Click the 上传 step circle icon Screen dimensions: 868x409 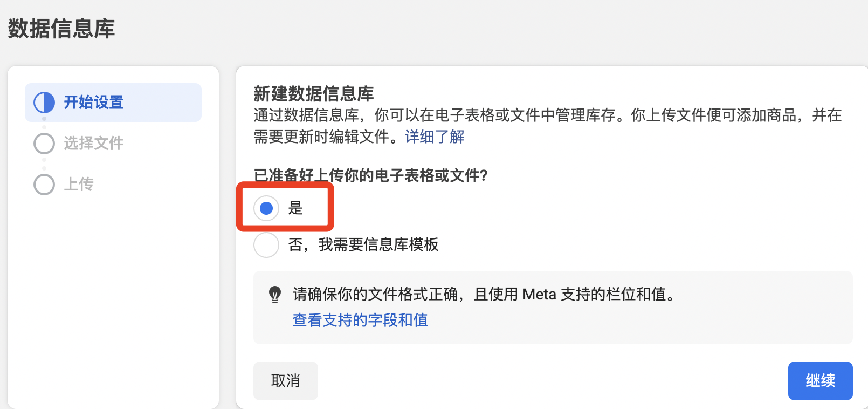click(x=44, y=184)
